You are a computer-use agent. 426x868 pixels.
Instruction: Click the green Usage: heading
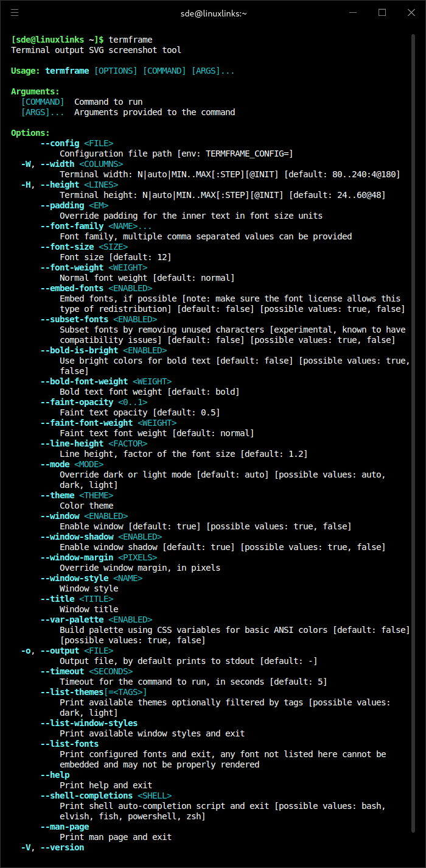(x=26, y=71)
